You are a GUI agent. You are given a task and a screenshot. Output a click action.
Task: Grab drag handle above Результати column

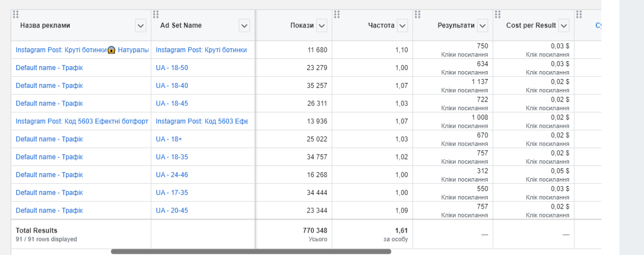[x=418, y=15]
